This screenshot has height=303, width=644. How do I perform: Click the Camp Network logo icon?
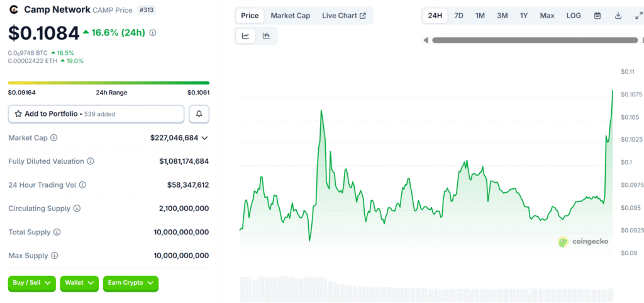(x=14, y=9)
